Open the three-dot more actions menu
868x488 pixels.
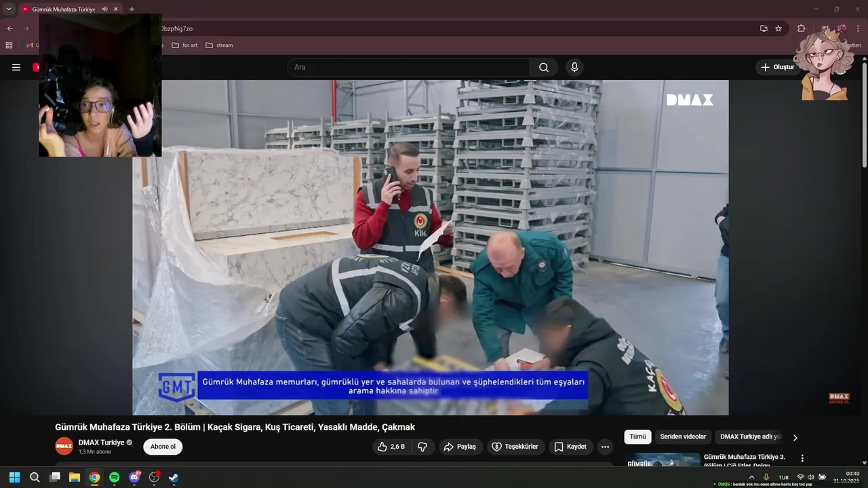coord(605,447)
